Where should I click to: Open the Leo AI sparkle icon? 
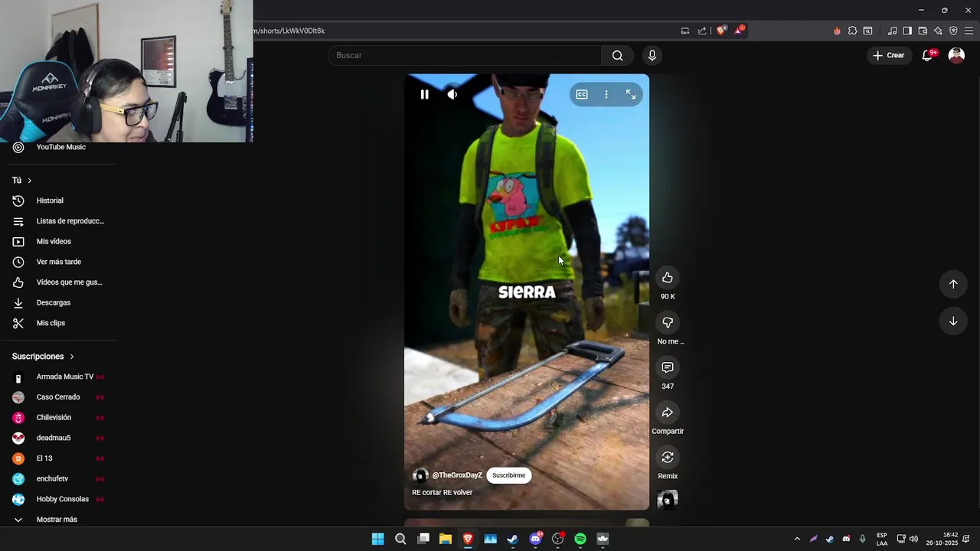click(938, 31)
